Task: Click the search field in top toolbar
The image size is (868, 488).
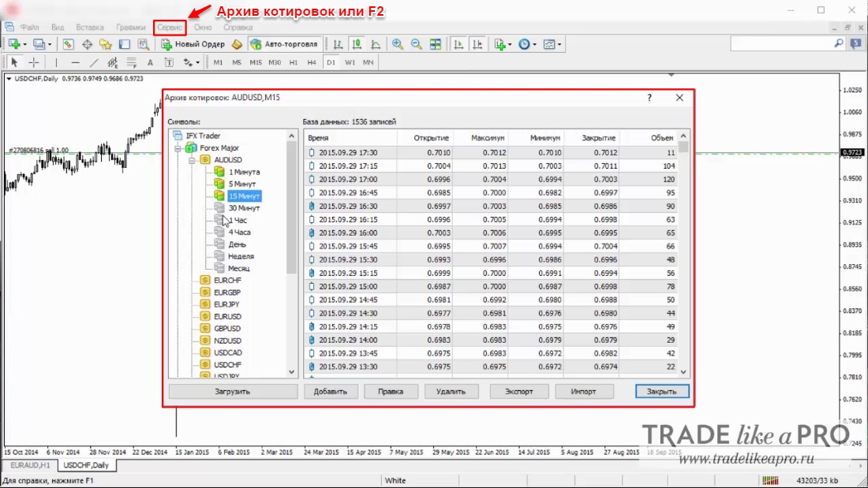Action: tap(784, 43)
